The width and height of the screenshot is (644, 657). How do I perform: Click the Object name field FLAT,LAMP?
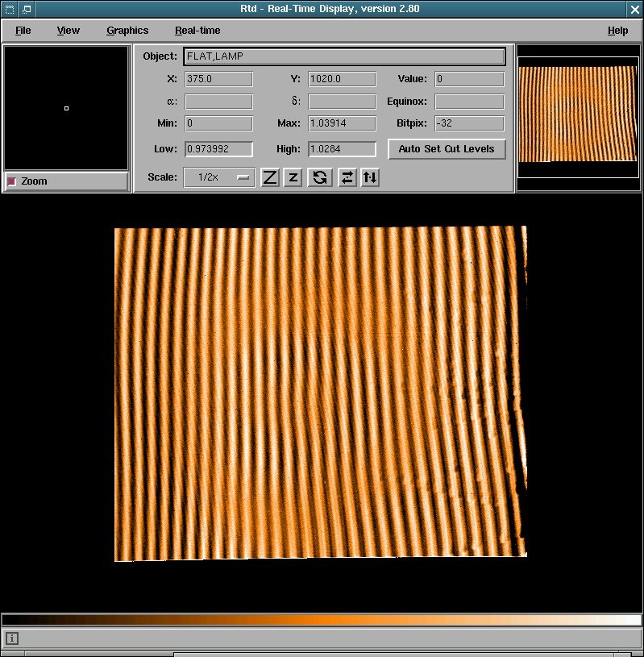click(x=344, y=56)
